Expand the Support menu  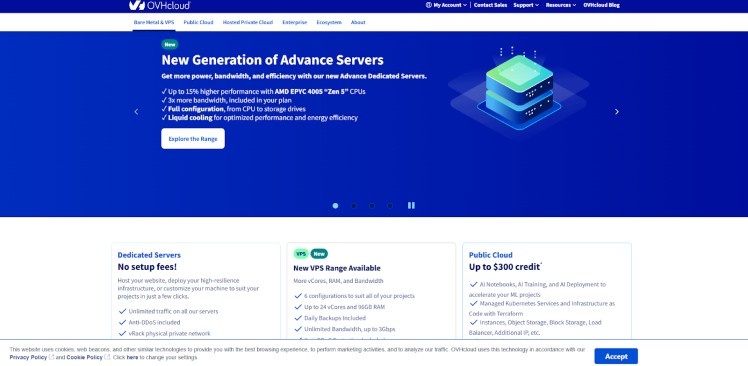[526, 5]
